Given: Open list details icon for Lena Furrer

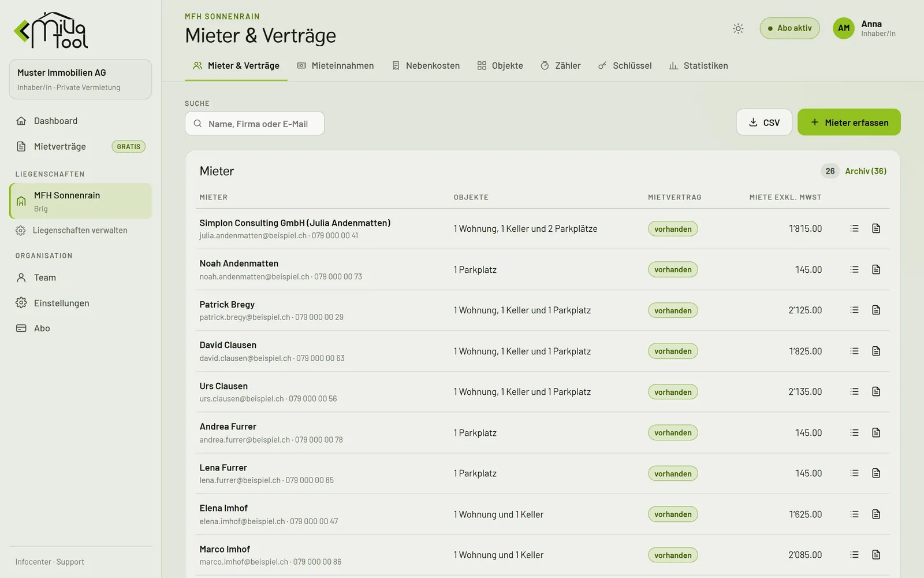Looking at the screenshot, I should [855, 473].
